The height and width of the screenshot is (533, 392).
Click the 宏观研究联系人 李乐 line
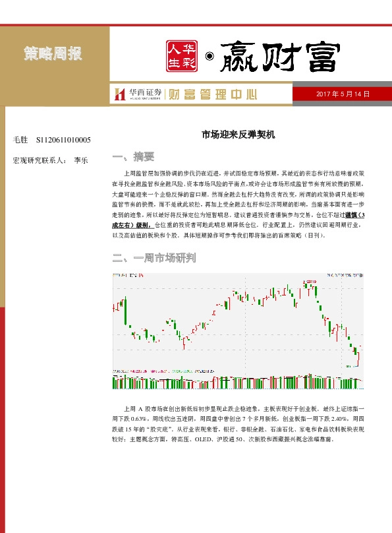50,160
